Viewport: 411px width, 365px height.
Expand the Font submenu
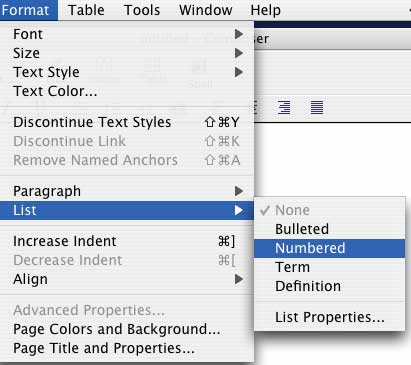(127, 34)
